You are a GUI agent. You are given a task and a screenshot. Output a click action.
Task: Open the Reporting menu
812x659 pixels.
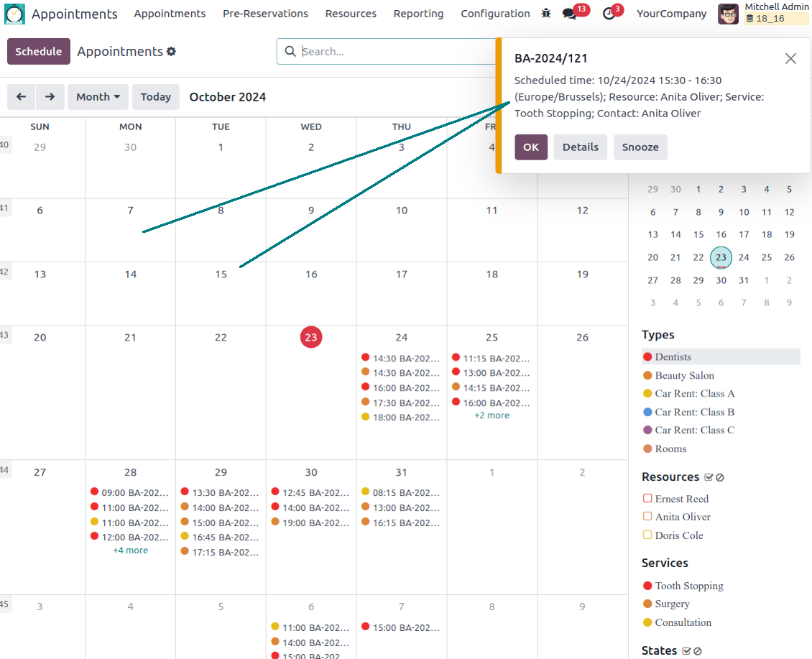click(x=418, y=14)
